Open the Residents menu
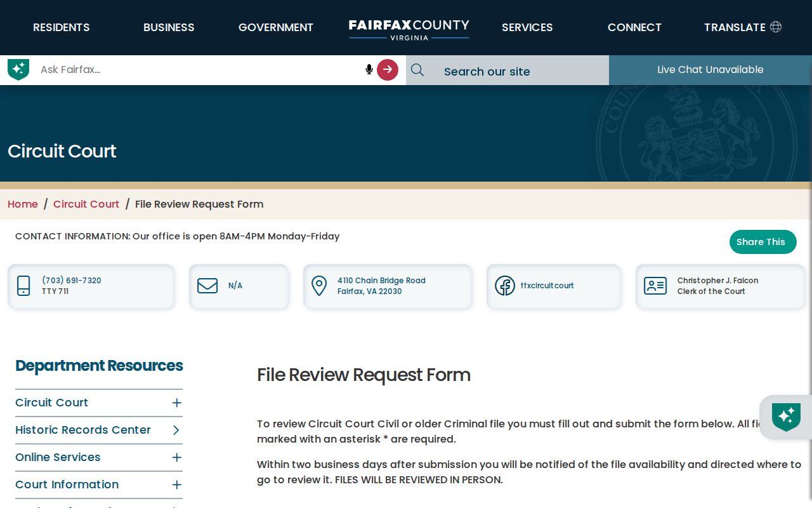 [x=62, y=27]
